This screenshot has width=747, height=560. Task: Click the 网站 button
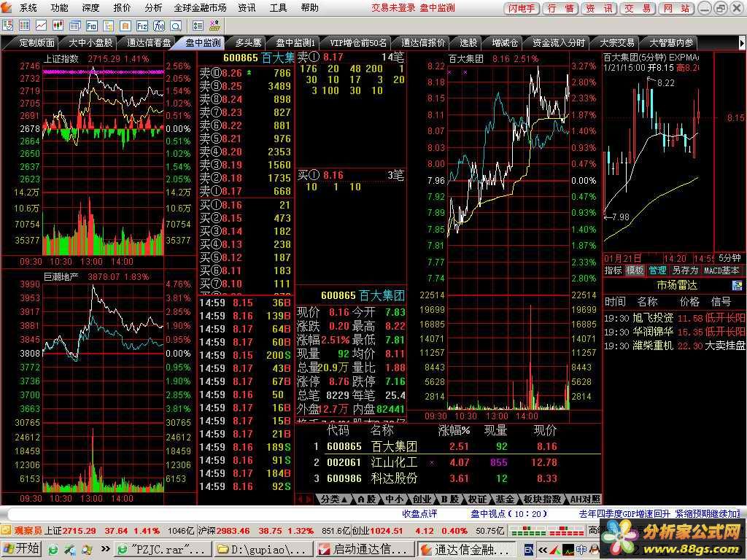676,8
